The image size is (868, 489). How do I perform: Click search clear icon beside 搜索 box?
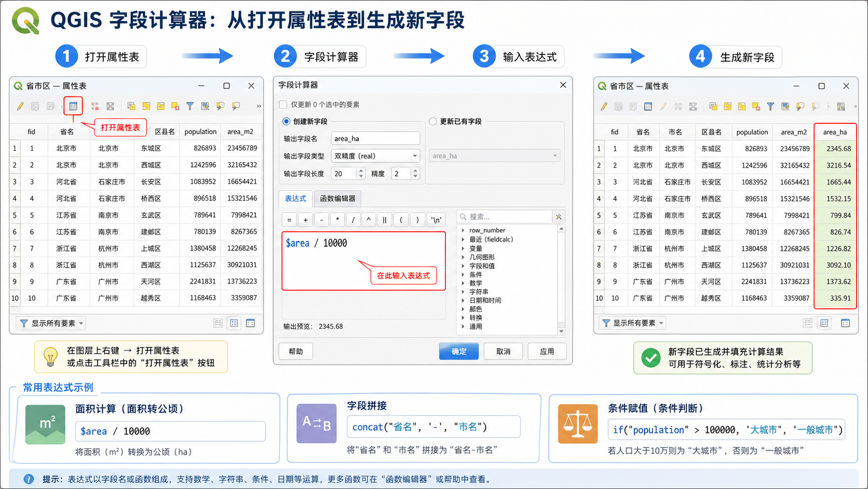[x=559, y=217]
